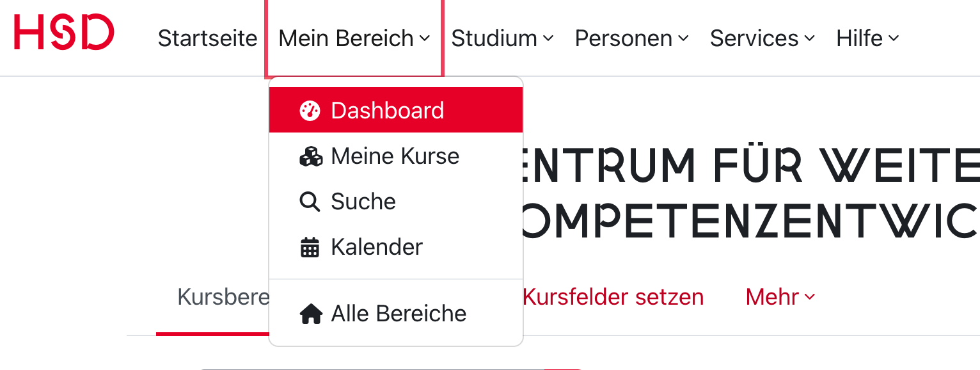Expand the Studium menu chevron

[x=548, y=39]
